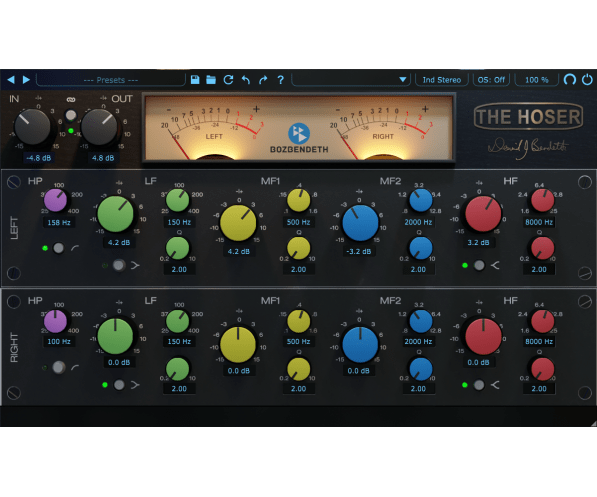Click the Left HF 8000 Hz frequency field
Viewport: 597px width, 497px height.
(539, 222)
